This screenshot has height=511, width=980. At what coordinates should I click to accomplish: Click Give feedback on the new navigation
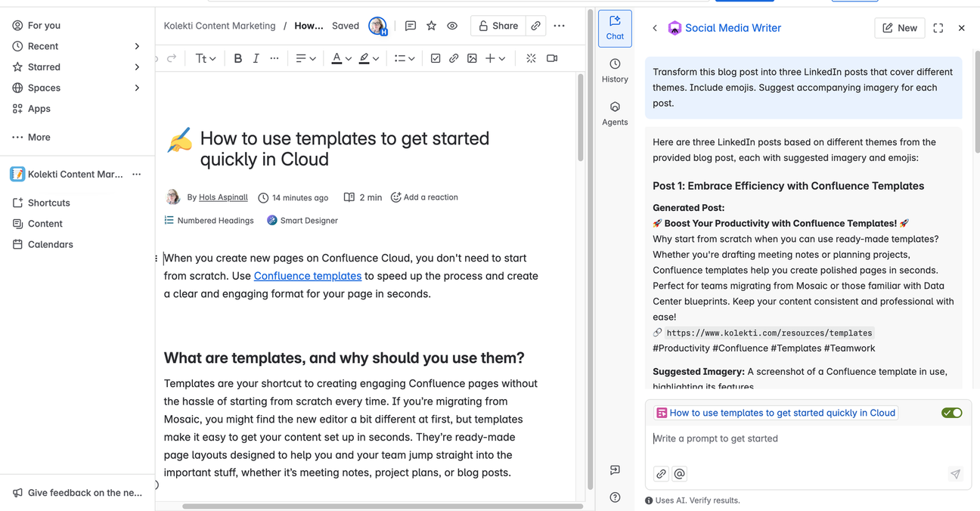point(77,493)
